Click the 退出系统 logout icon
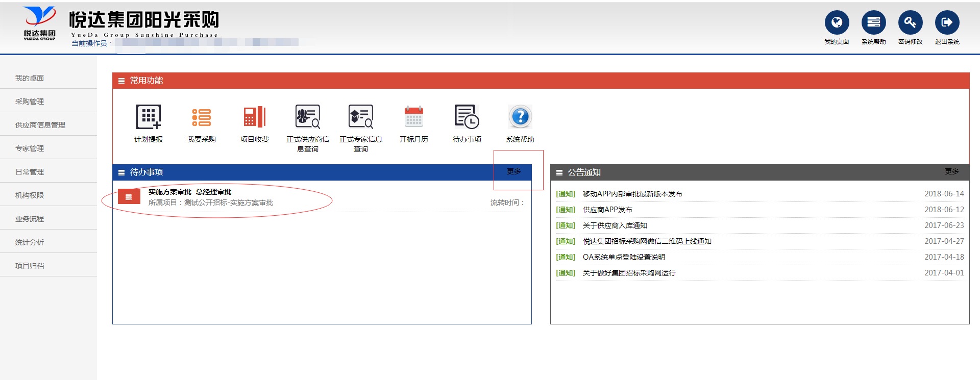 947,22
